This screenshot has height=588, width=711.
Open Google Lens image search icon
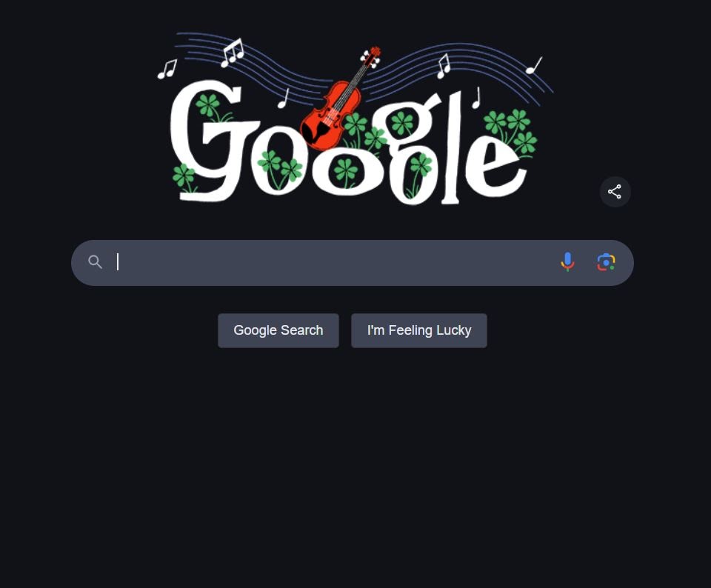pyautogui.click(x=606, y=262)
